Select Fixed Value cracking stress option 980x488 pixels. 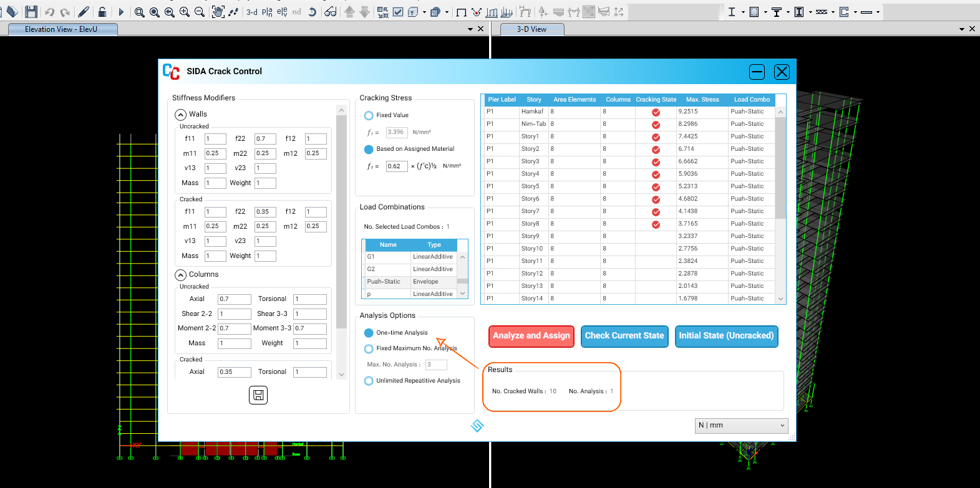click(x=369, y=115)
